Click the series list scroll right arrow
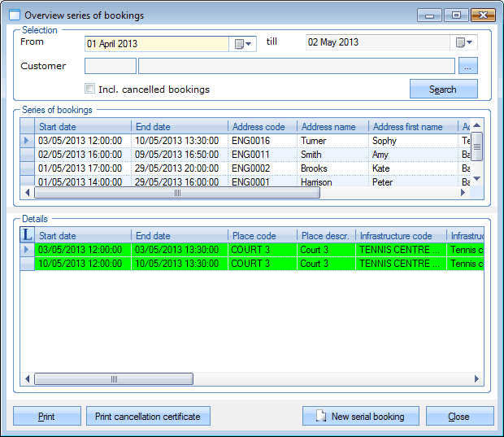 (x=463, y=192)
